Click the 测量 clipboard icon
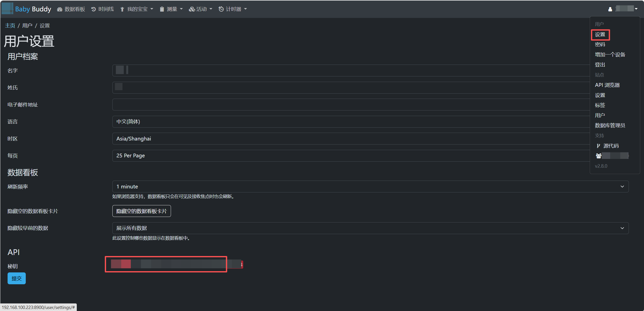The width and height of the screenshot is (644, 311). tap(162, 9)
